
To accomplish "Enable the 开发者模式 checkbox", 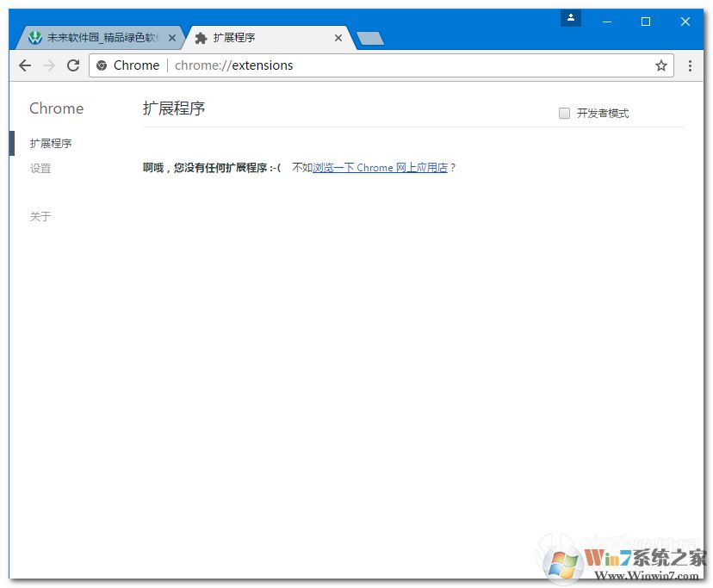I will 564,113.
